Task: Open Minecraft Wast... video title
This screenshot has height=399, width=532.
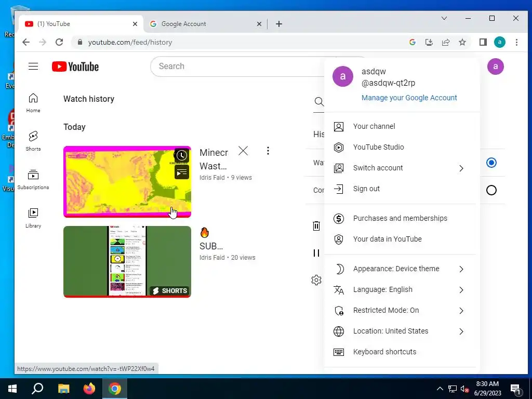Action: 214,159
